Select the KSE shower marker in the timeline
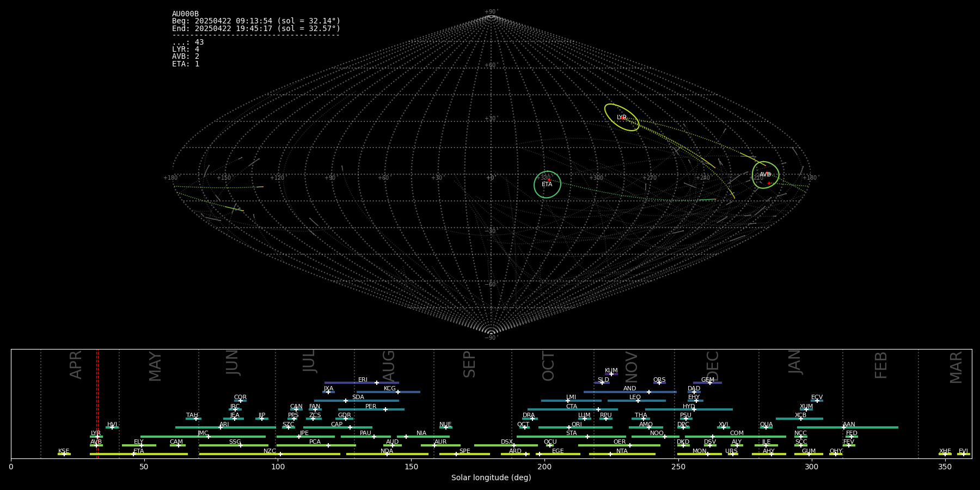The image size is (980, 490). point(64,454)
